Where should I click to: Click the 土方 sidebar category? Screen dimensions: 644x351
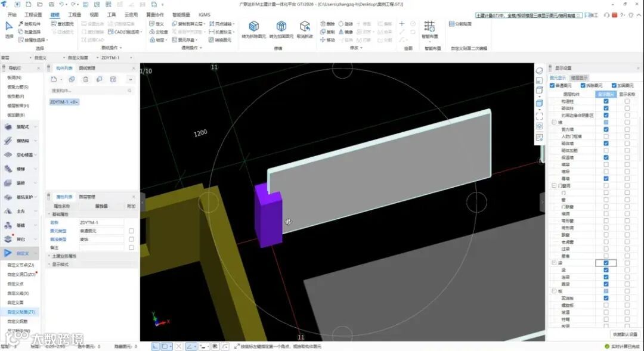pos(20,211)
